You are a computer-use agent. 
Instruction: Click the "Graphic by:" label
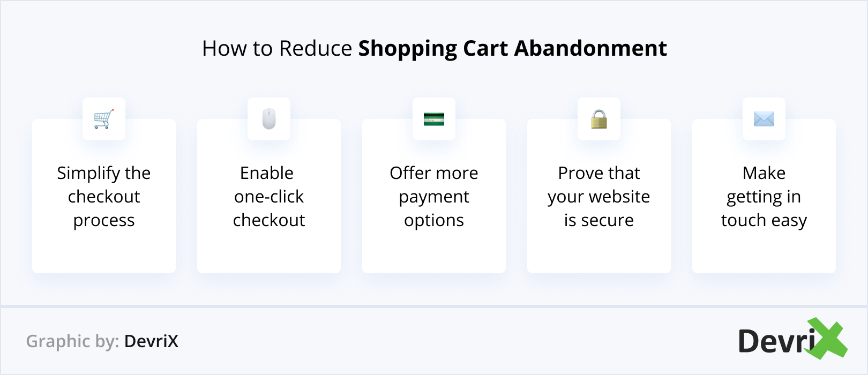pyautogui.click(x=72, y=341)
